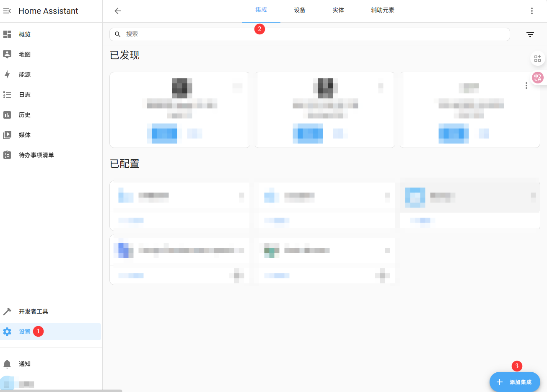This screenshot has height=392, width=547.
Task: Open the three-dot menu on the highlighted configured integration
Action: 533,195
